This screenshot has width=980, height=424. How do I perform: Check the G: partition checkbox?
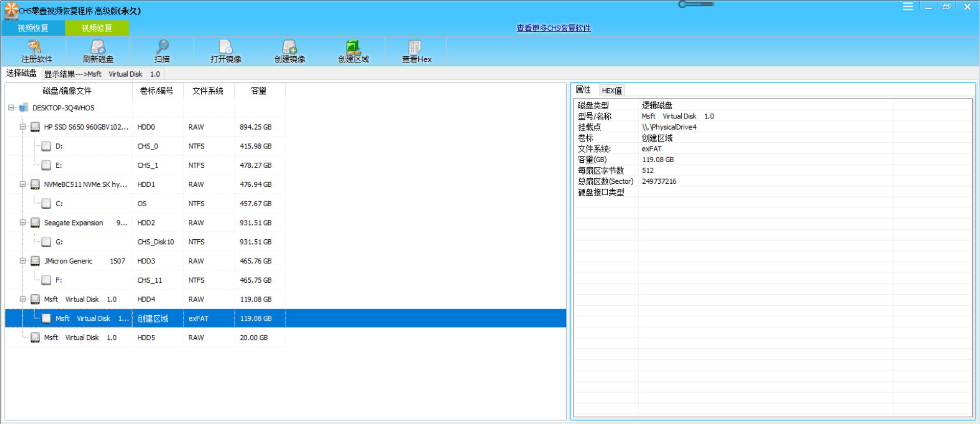coord(46,242)
